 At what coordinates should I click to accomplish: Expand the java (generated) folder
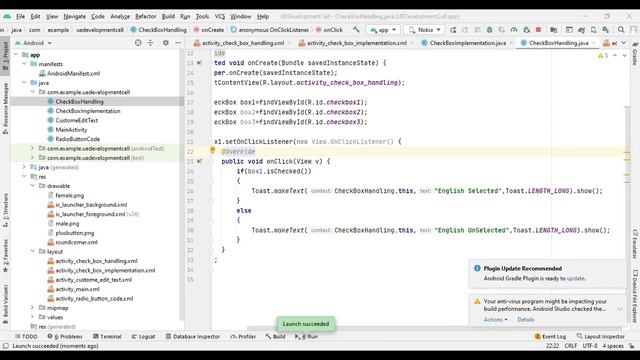(x=24, y=167)
